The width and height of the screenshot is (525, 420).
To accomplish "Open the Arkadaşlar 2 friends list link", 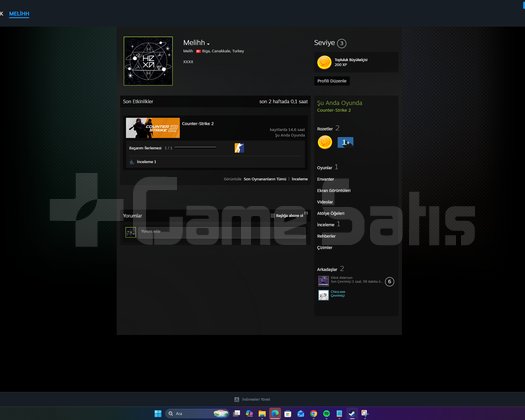I will [330, 269].
